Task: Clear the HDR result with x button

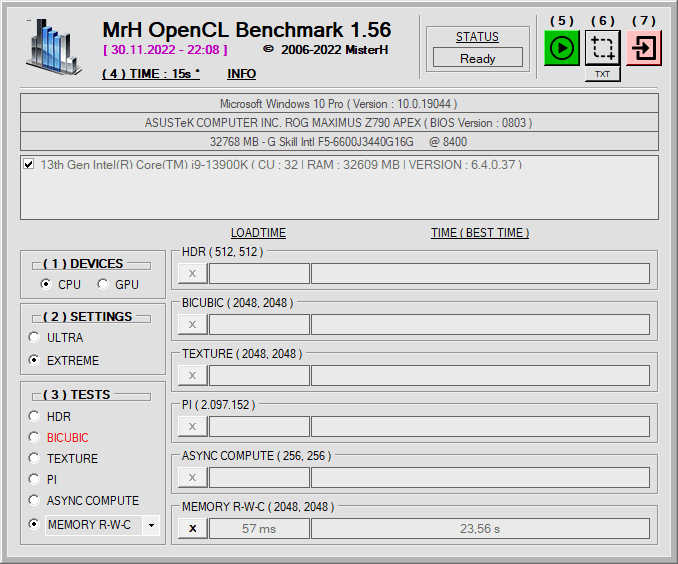Action: tap(192, 273)
